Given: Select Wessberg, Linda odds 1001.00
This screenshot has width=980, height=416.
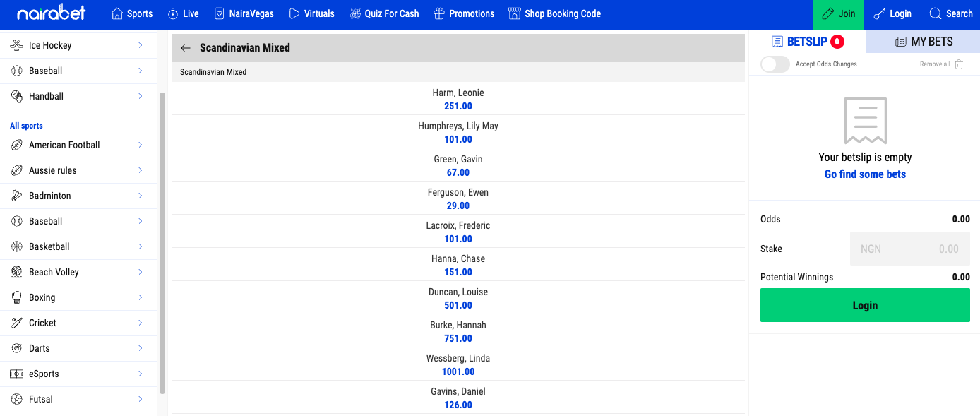Looking at the screenshot, I should click(x=458, y=372).
